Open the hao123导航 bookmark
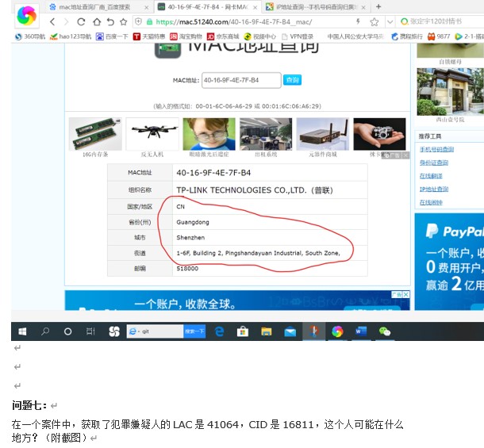484x448 pixels. point(71,36)
